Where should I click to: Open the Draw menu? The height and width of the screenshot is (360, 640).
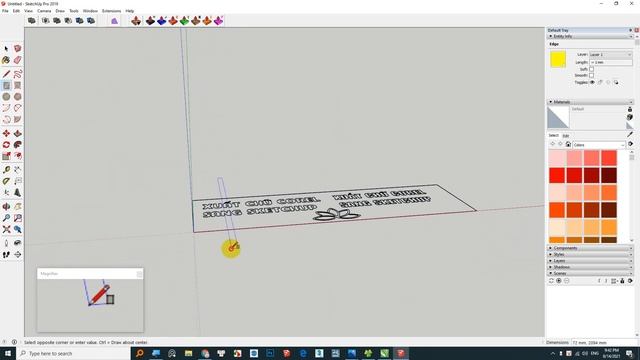60,11
